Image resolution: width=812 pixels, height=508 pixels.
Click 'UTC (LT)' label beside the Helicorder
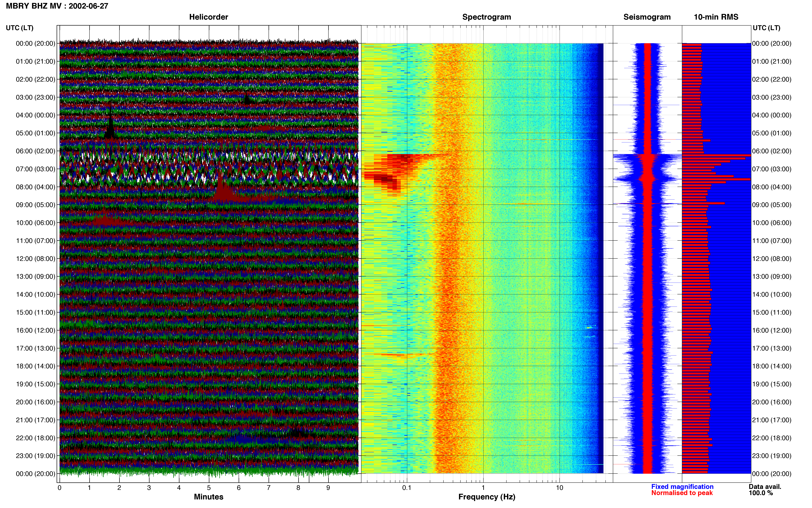coord(20,28)
